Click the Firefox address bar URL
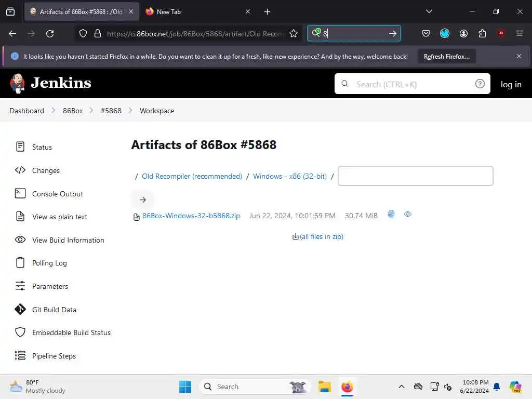 click(195, 34)
